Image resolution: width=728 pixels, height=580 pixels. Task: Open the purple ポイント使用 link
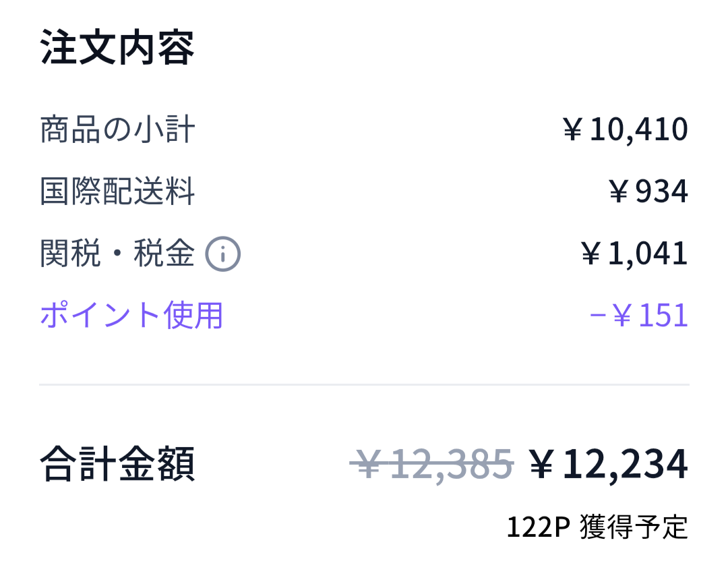(x=131, y=315)
